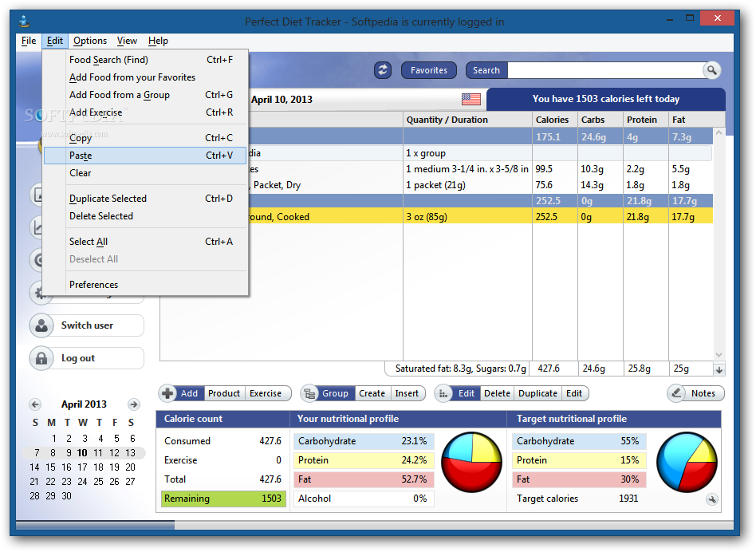Click the Log out padlock icon
The image size is (756, 552).
pos(41,358)
